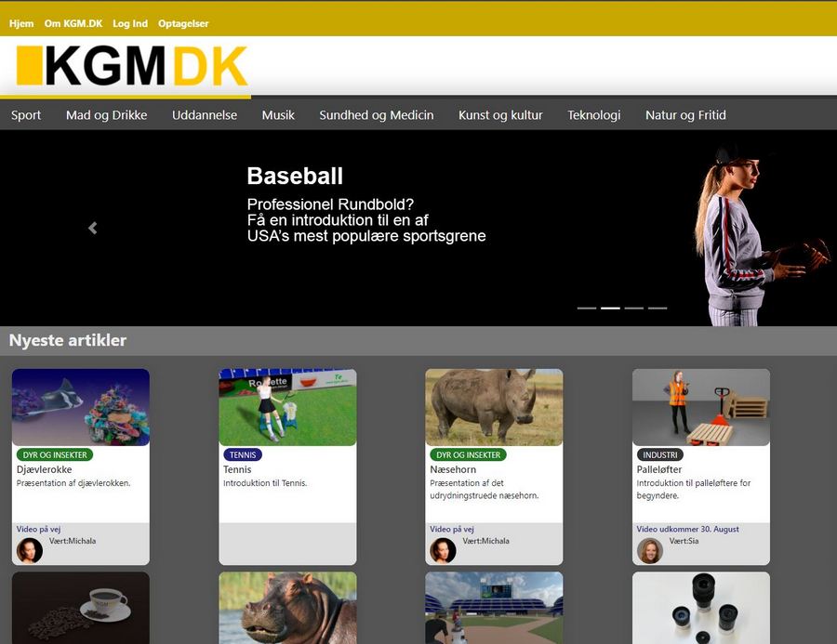Click Michala's avatar on the Næsehorn card
Viewport: 837px width, 644px height.
tap(443, 550)
